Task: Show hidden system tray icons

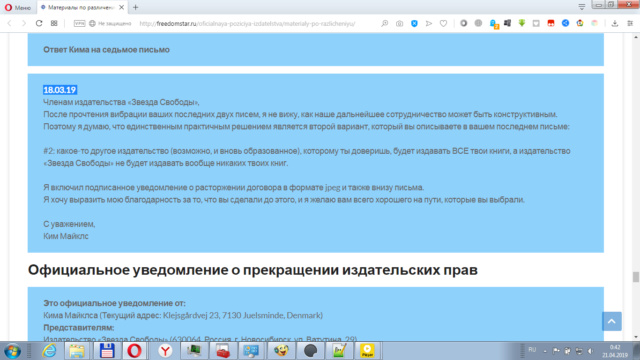Action: point(544,351)
